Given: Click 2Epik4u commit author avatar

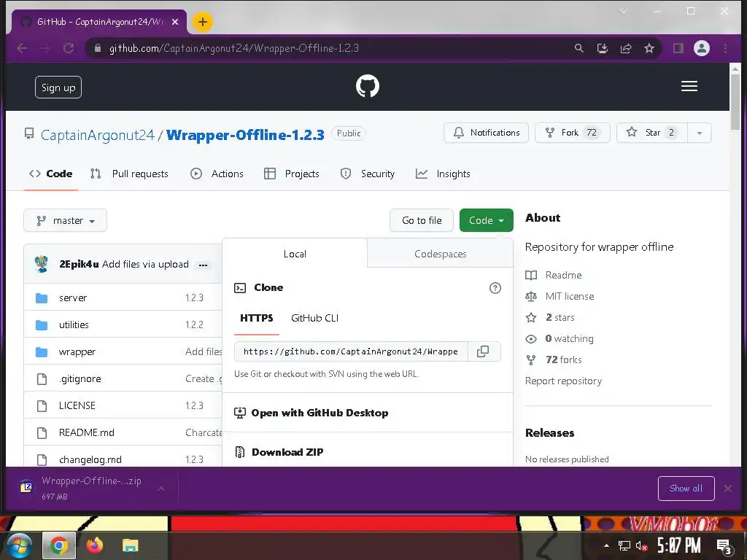Looking at the screenshot, I should pos(42,264).
